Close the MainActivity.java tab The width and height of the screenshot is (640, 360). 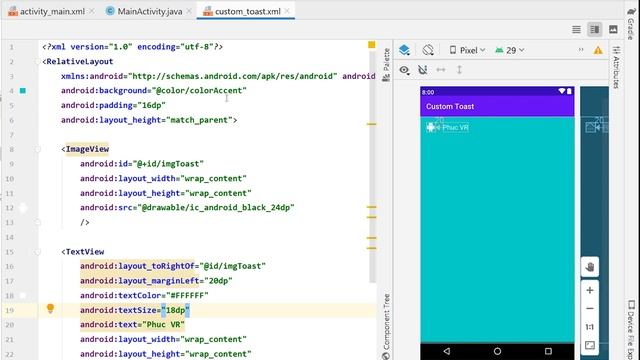[x=189, y=11]
